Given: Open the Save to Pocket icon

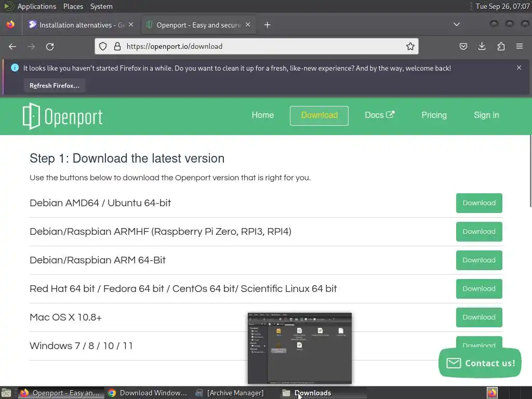Looking at the screenshot, I should click(463, 46).
